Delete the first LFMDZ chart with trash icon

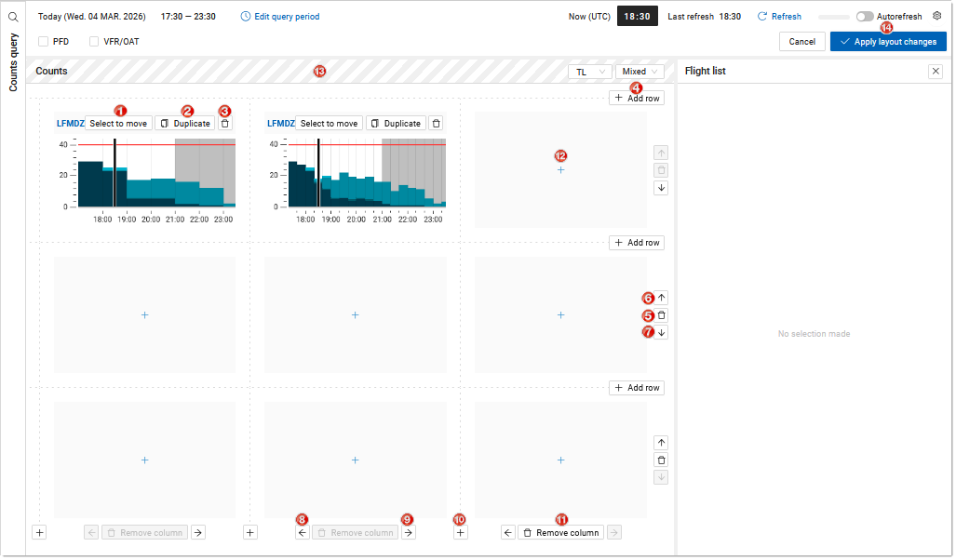[225, 123]
